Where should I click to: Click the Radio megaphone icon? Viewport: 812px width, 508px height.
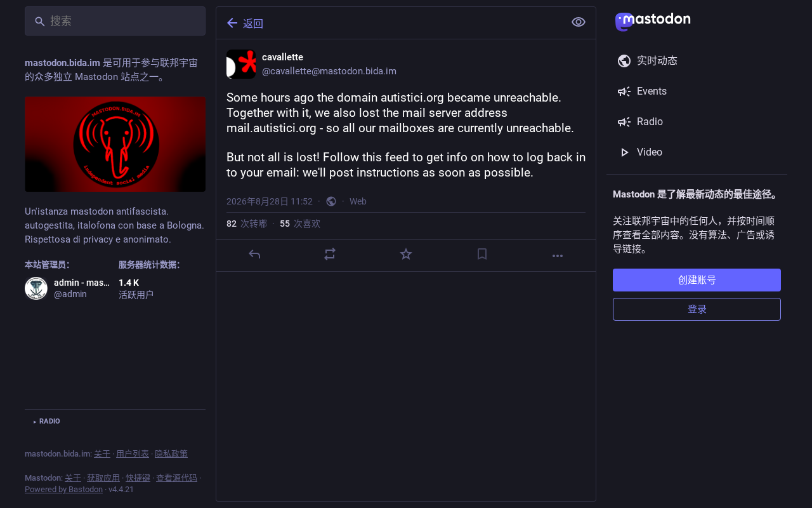click(624, 122)
